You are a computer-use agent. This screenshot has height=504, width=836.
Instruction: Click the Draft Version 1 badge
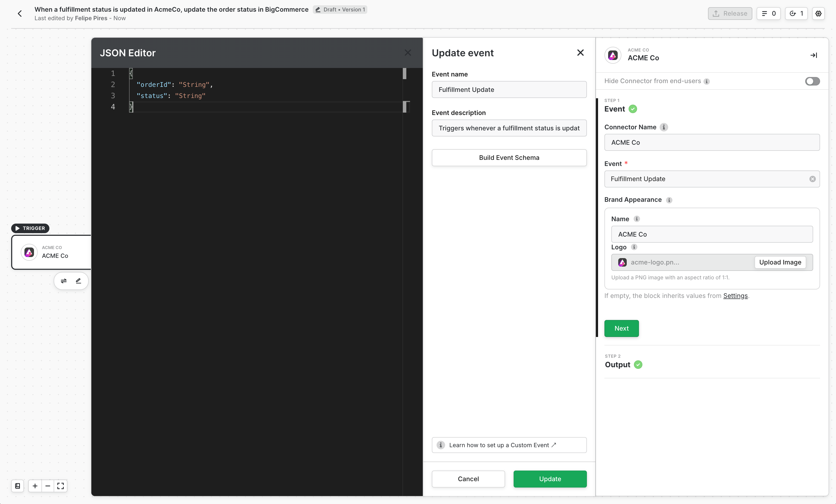(340, 10)
